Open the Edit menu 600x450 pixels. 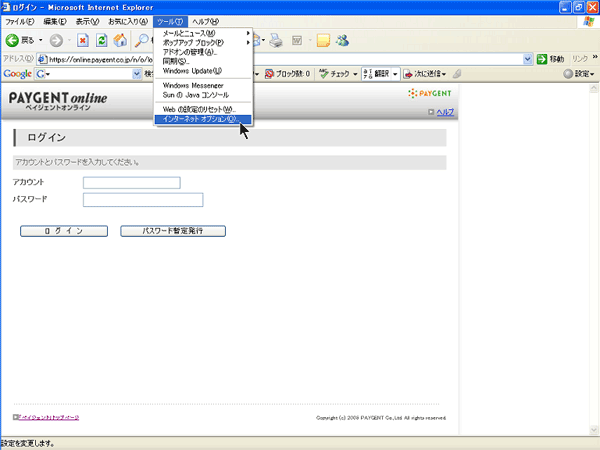[x=55, y=21]
